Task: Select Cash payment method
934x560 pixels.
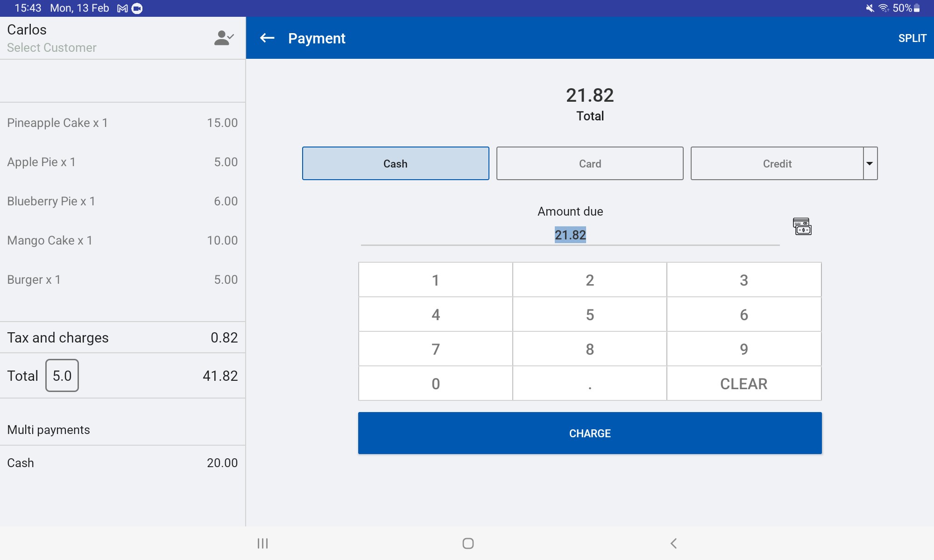Action: [x=395, y=163]
